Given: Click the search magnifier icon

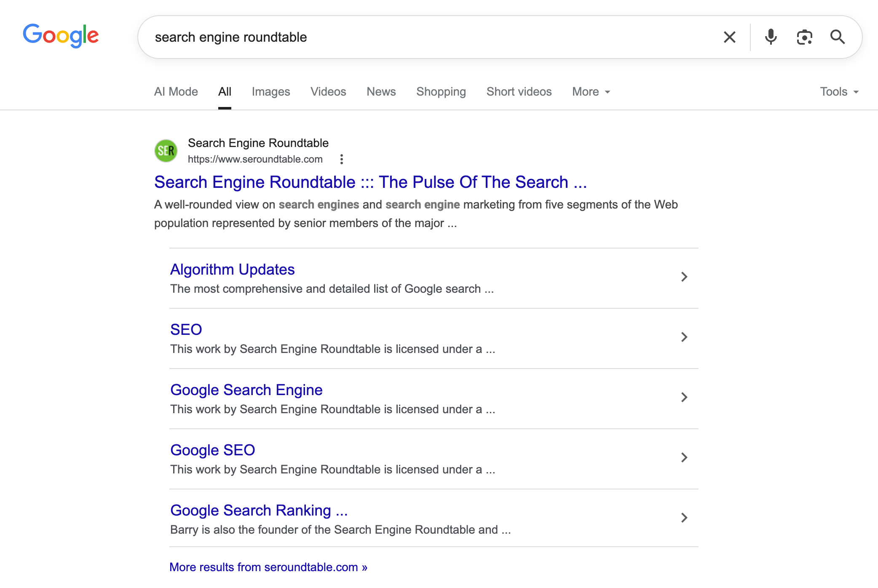Looking at the screenshot, I should [838, 37].
